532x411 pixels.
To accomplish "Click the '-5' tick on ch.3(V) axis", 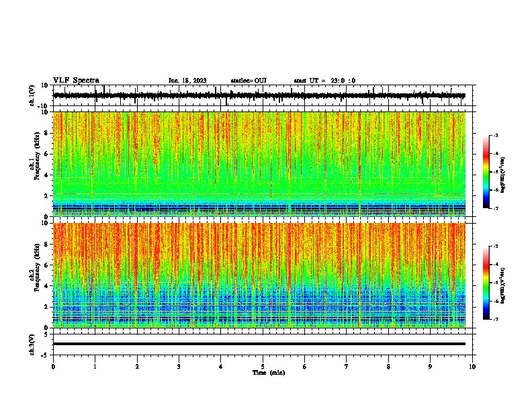I will point(45,355).
